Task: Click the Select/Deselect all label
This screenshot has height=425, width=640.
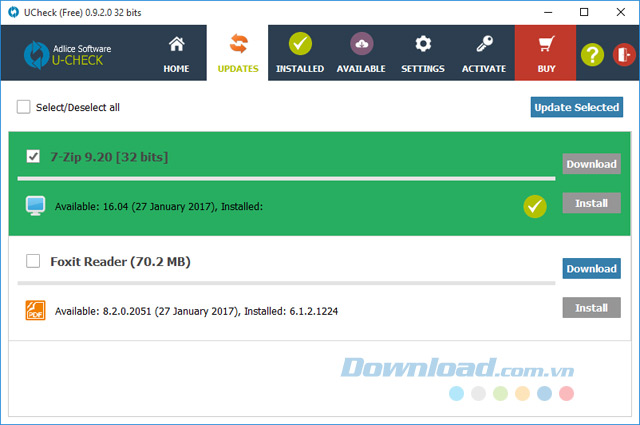Action: 78,107
